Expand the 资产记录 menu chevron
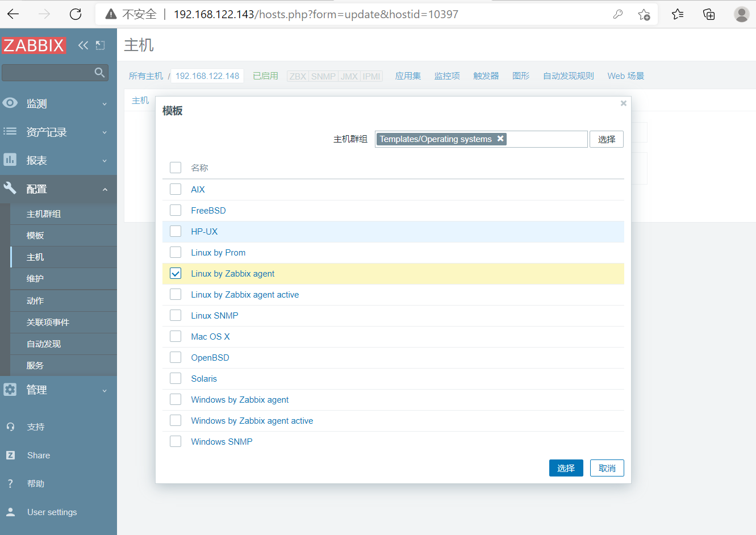756x535 pixels. [105, 132]
